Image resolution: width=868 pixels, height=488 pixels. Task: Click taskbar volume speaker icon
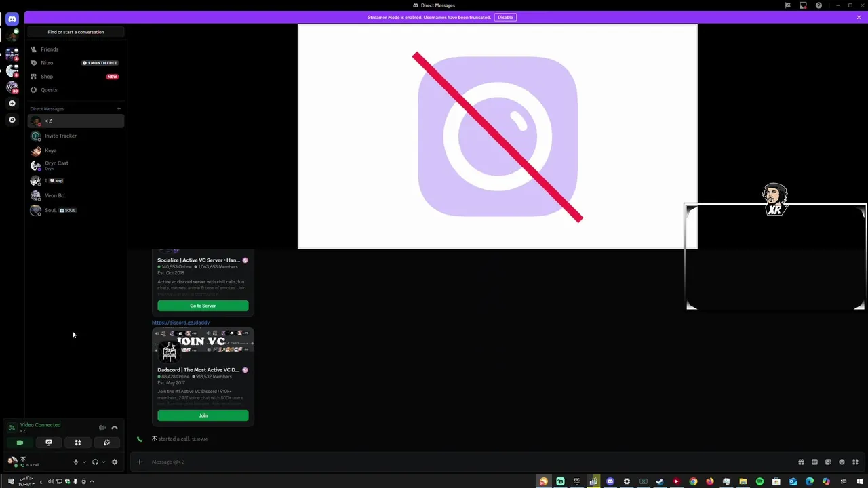click(51, 481)
